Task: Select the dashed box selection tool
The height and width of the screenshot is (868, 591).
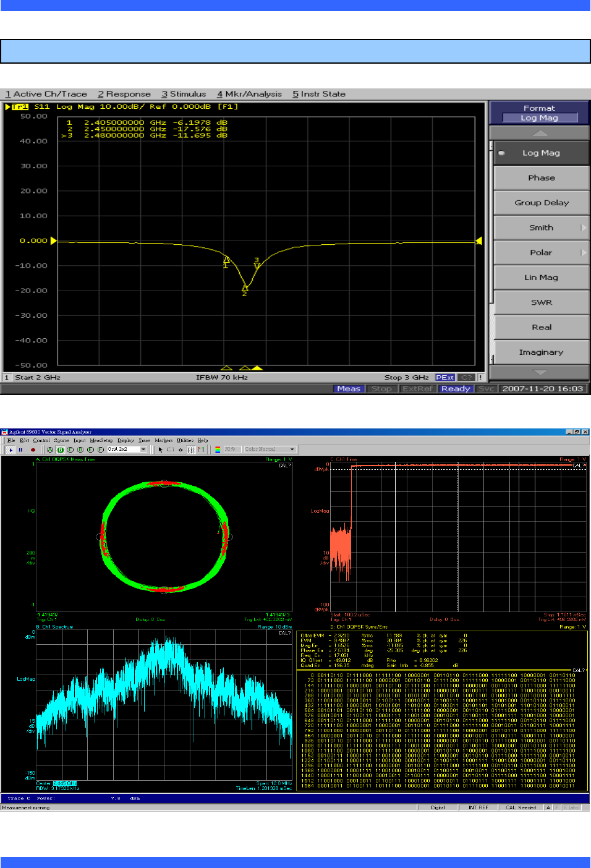Action: (x=171, y=449)
